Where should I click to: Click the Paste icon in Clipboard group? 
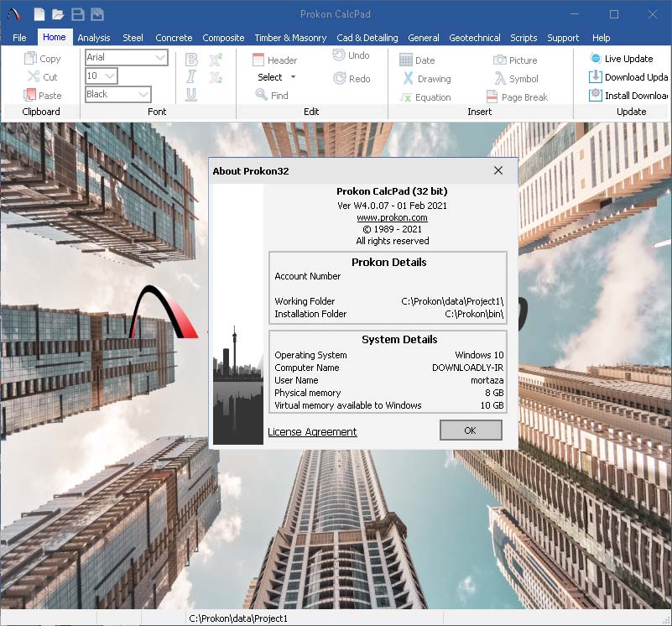coord(31,95)
